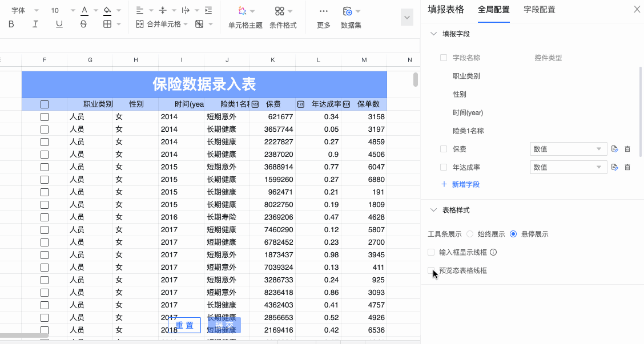This screenshot has width=644, height=344.
Task: Click the vertical alignment icon
Action: 163,10
